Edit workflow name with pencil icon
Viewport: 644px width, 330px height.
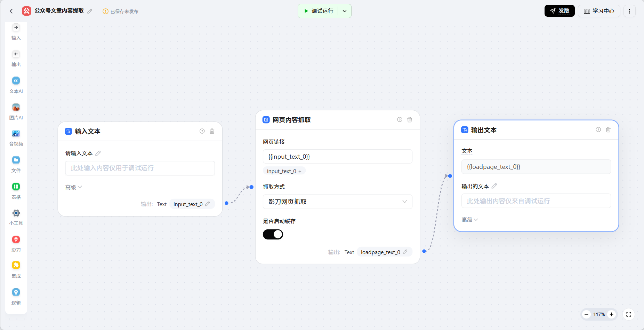(x=90, y=11)
